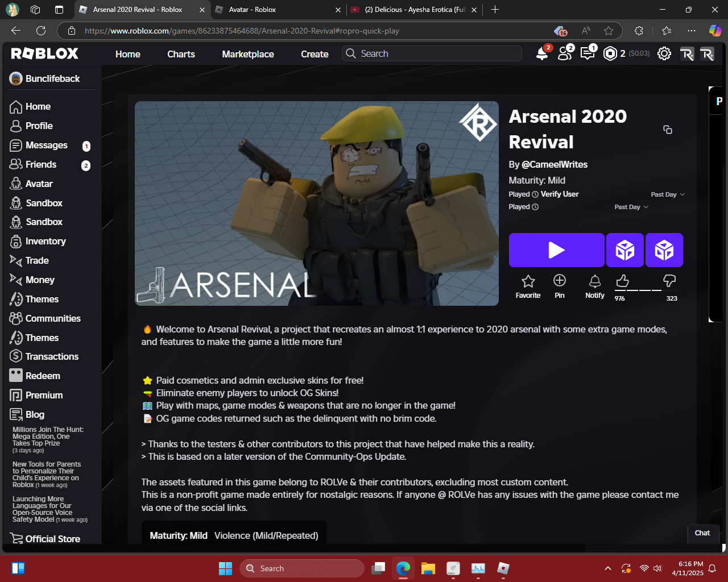The image size is (728, 582).
Task: Open the messages icon in top bar
Action: (588, 53)
